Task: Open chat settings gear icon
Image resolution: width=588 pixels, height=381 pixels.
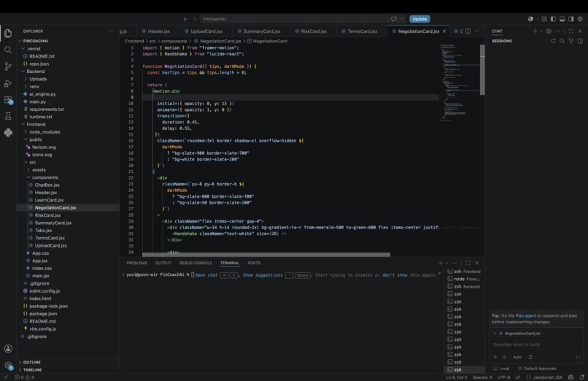Action: pyautogui.click(x=549, y=31)
